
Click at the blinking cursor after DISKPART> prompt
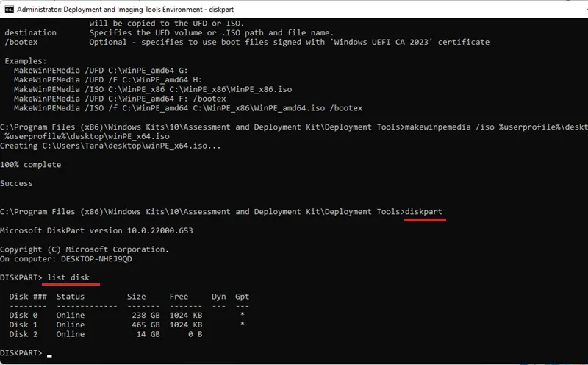pos(49,355)
